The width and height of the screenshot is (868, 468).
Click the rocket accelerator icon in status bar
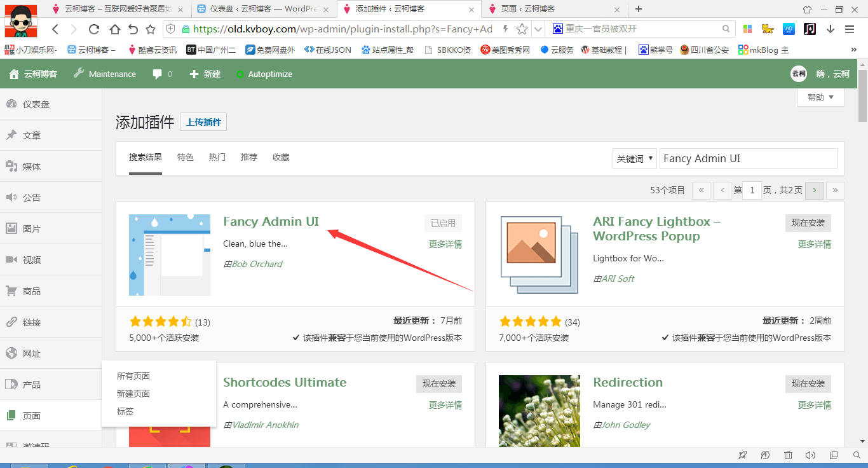742,455
